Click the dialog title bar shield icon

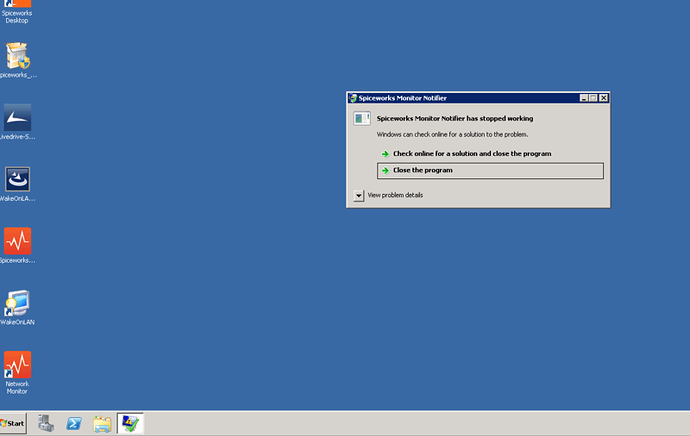[353, 98]
